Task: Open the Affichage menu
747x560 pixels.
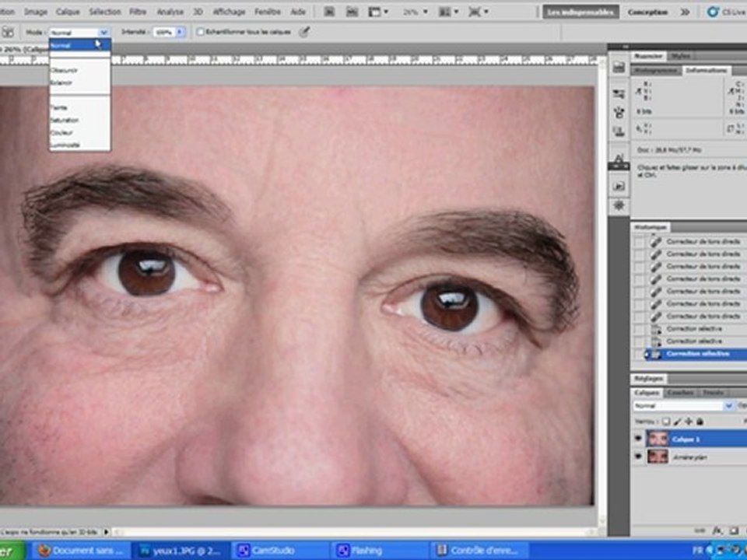Action: (x=229, y=12)
